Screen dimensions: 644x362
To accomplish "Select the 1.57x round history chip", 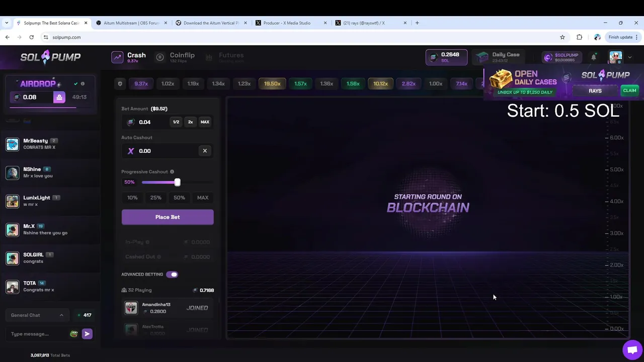I will click(300, 83).
